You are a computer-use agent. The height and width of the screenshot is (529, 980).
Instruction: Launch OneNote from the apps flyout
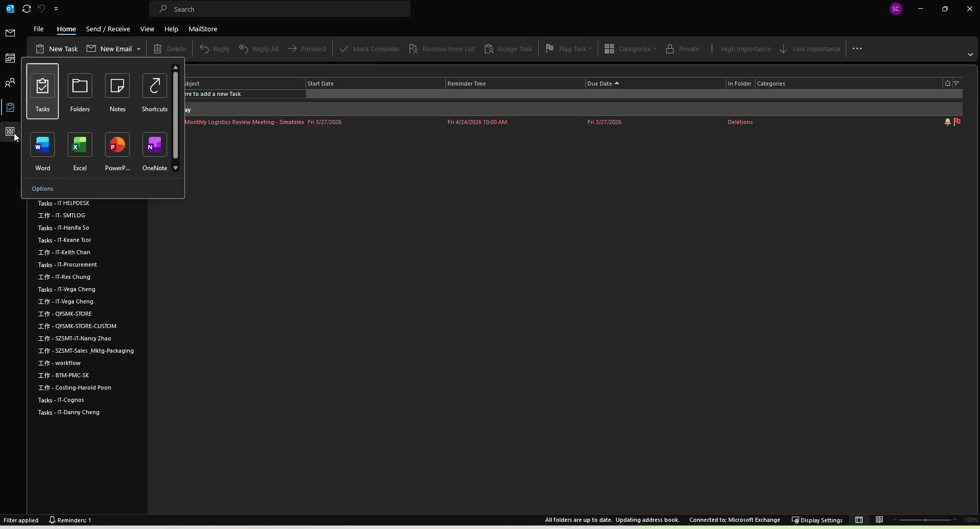point(155,151)
